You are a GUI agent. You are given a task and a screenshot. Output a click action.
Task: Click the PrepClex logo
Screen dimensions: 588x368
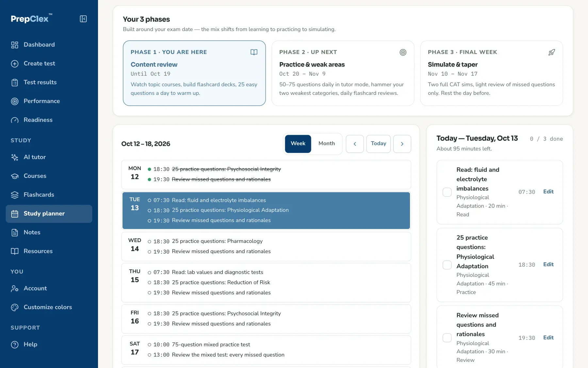[x=31, y=19]
